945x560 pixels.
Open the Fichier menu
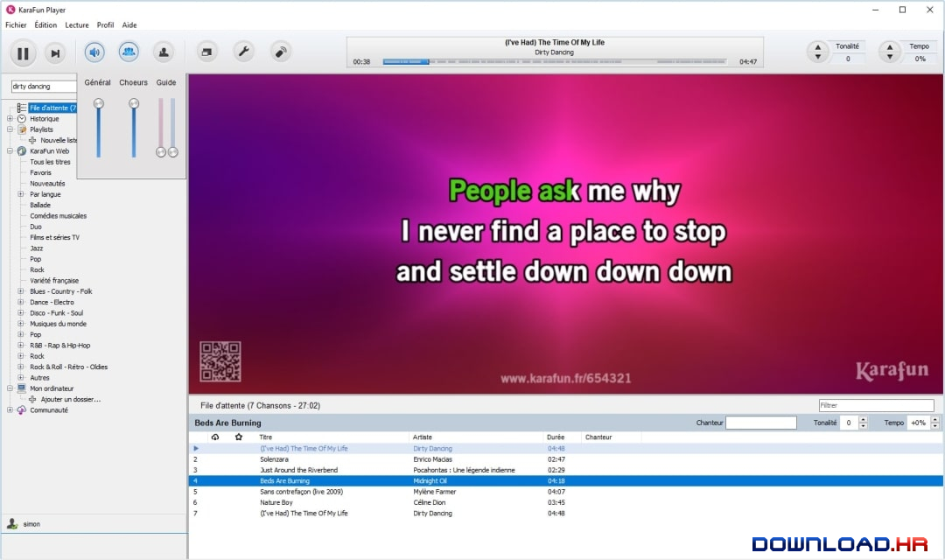[16, 25]
